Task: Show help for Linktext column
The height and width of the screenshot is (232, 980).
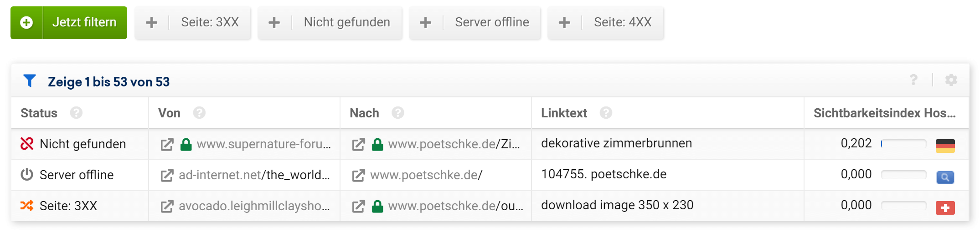Action: click(x=605, y=113)
